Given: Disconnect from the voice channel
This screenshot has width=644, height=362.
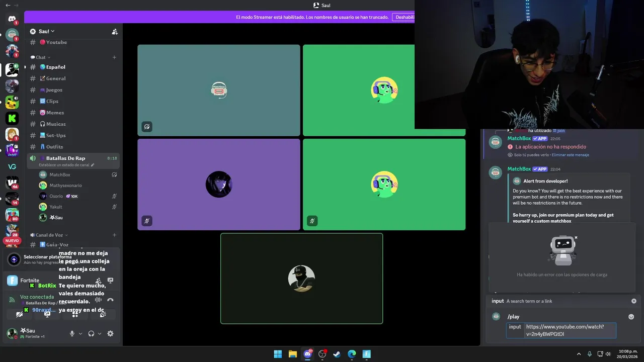Looking at the screenshot, I should point(110,300).
